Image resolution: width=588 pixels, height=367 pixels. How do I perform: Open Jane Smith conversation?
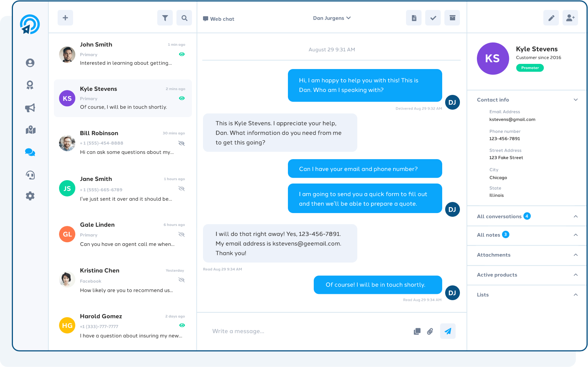coord(123,189)
